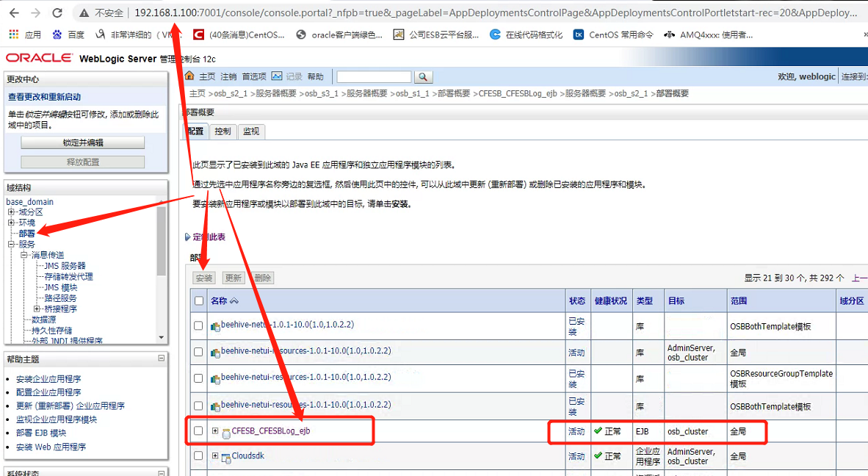Image resolution: width=868 pixels, height=476 pixels.
Task: Switch to the 配置 tab
Action: coord(195,131)
